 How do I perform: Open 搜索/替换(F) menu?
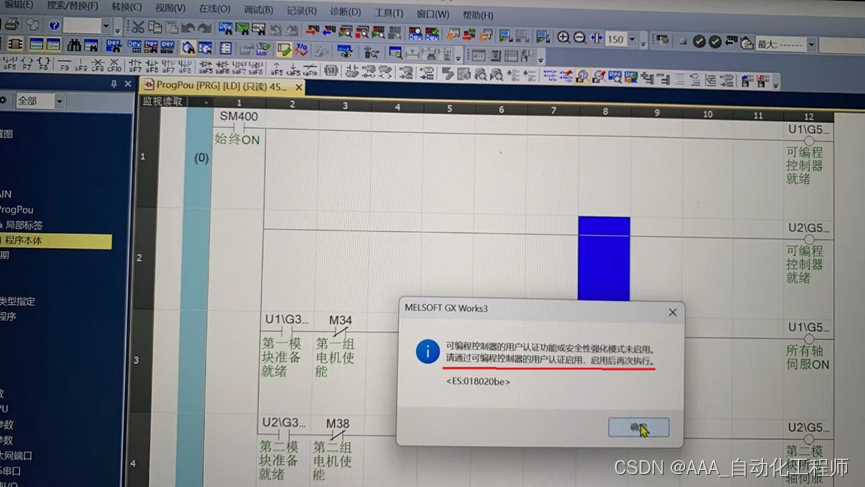point(72,6)
